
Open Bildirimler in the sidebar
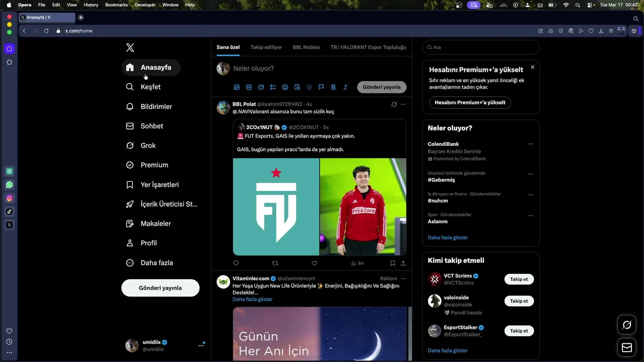[149, 107]
